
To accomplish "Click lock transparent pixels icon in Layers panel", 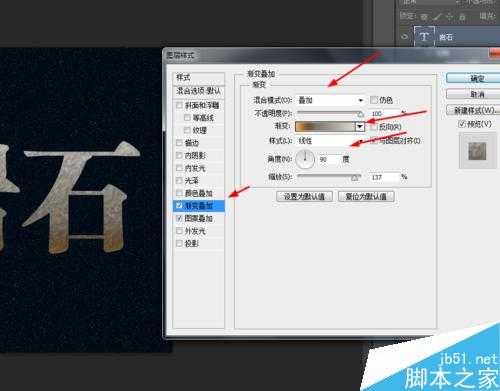I will [424, 16].
